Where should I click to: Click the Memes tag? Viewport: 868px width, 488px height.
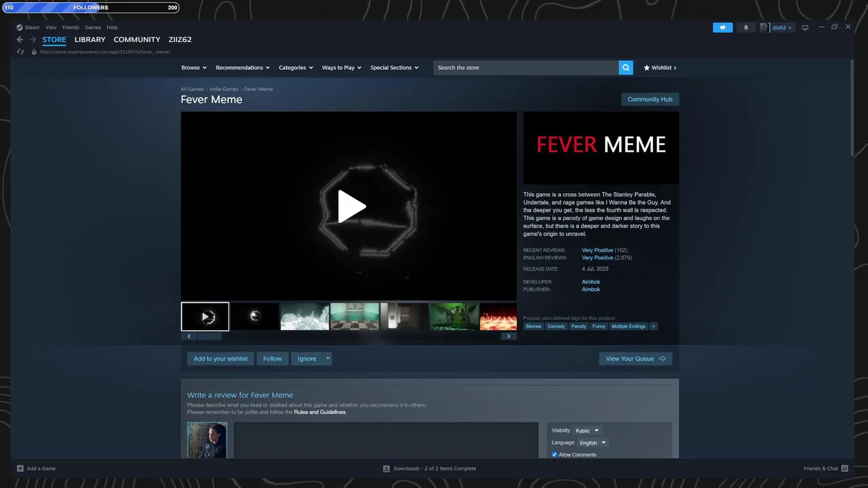pyautogui.click(x=534, y=326)
